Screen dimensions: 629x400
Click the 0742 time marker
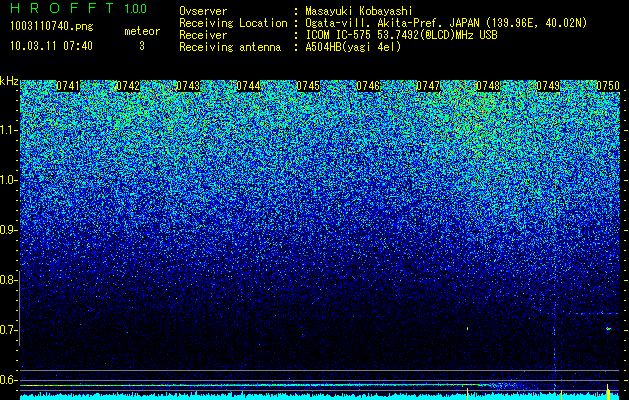click(128, 86)
